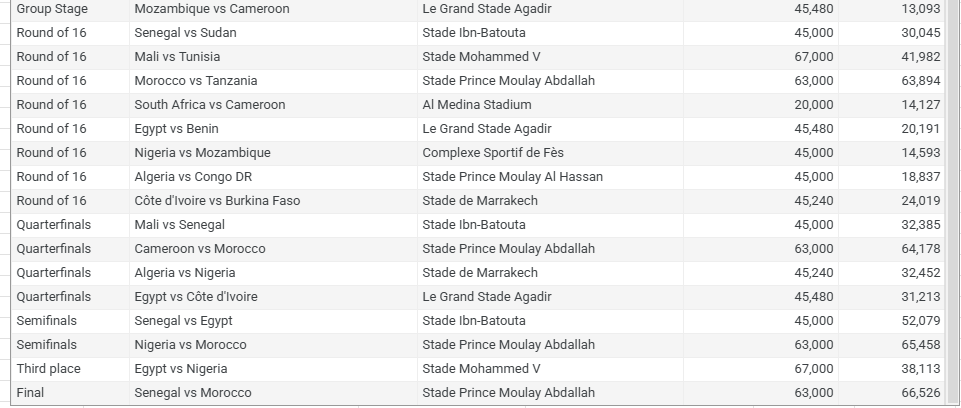Select the capacity value 20,000
This screenshot has height=408, width=961.
(813, 105)
